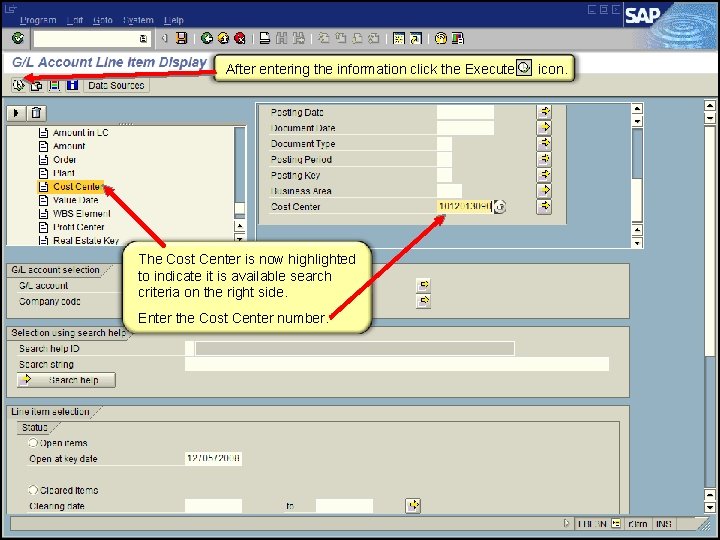Open multiple selection for Posting Date
Image resolution: width=720 pixels, height=540 pixels.
[544, 112]
